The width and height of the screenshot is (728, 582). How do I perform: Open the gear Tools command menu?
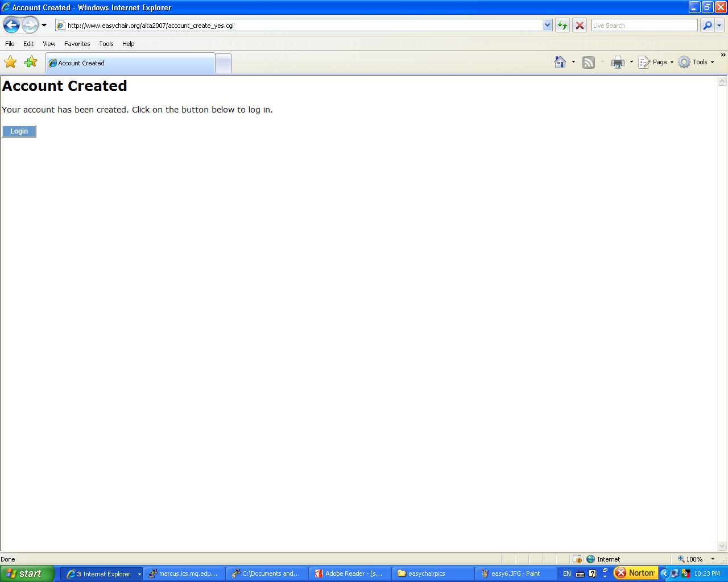tap(696, 62)
